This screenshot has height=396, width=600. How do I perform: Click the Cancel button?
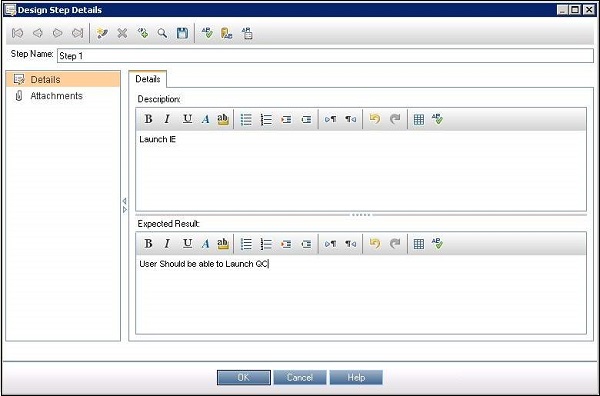coord(300,378)
